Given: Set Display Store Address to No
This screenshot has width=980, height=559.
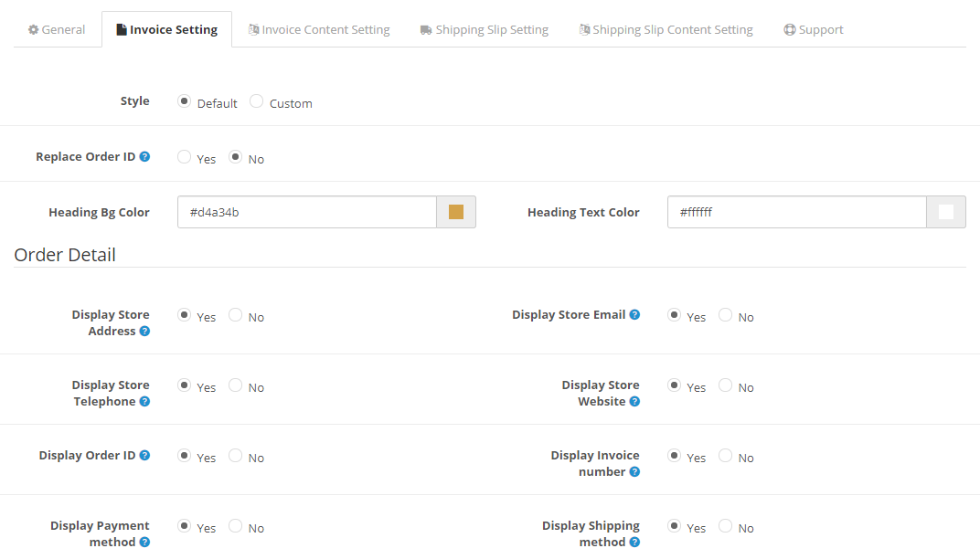Looking at the screenshot, I should click(x=235, y=314).
